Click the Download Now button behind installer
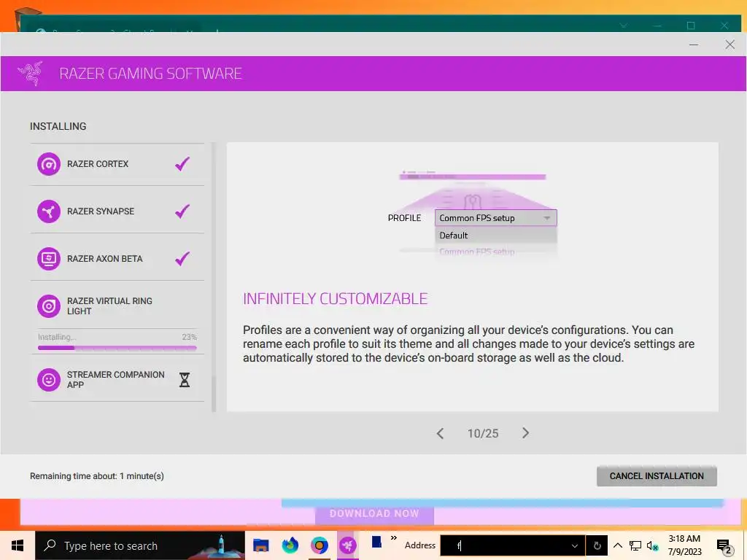747x560 pixels. pyautogui.click(x=374, y=514)
